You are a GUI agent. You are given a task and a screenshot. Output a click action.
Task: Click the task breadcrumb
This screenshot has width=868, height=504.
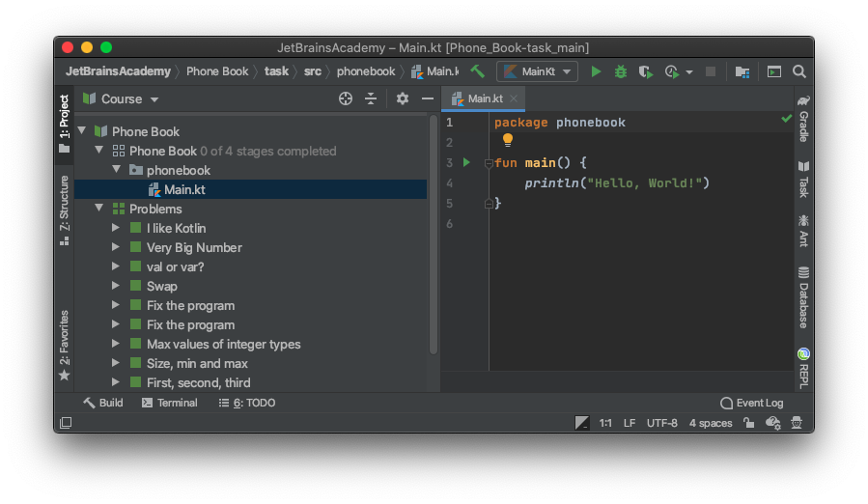(276, 71)
